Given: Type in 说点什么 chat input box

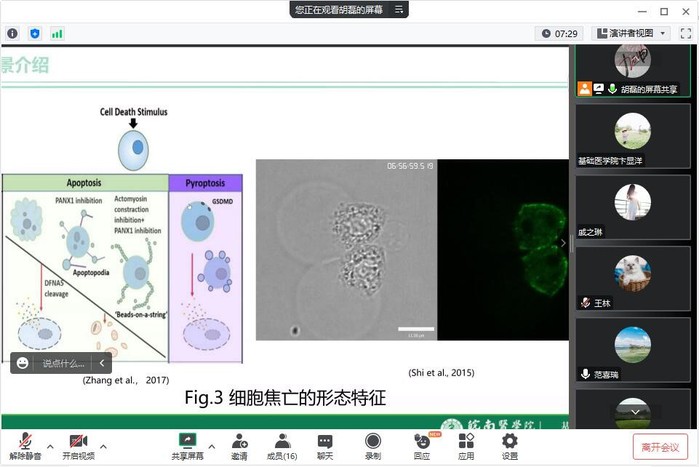Looking at the screenshot, I should click(x=62, y=363).
